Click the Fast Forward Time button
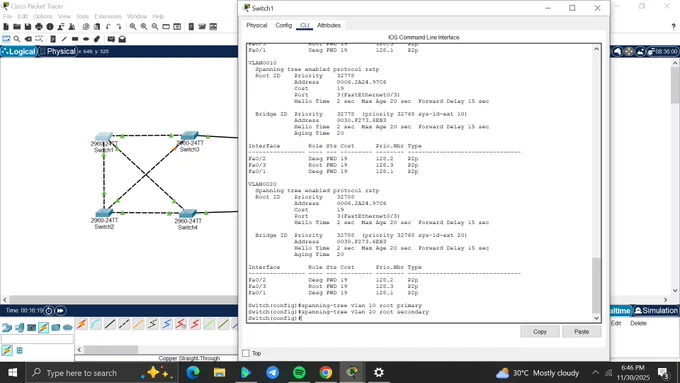This screenshot has width=680, height=383. click(x=60, y=311)
